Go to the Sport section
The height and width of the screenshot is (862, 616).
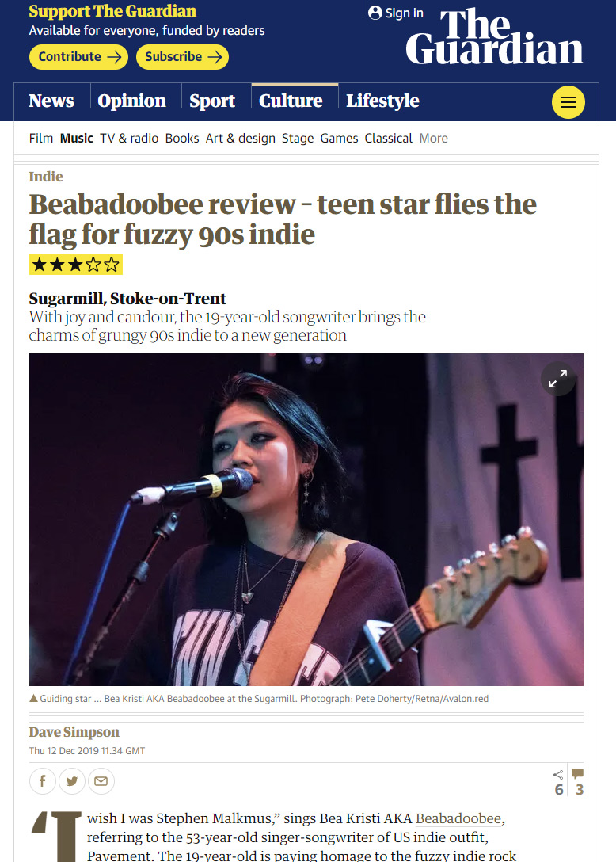click(212, 101)
